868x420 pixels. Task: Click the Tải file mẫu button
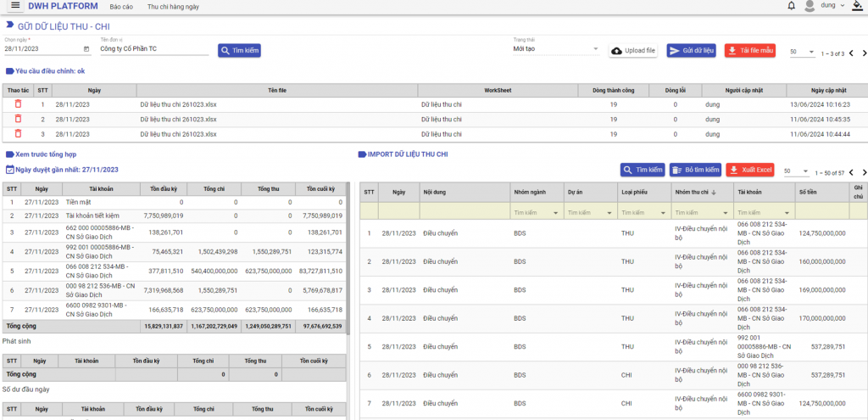click(x=750, y=50)
